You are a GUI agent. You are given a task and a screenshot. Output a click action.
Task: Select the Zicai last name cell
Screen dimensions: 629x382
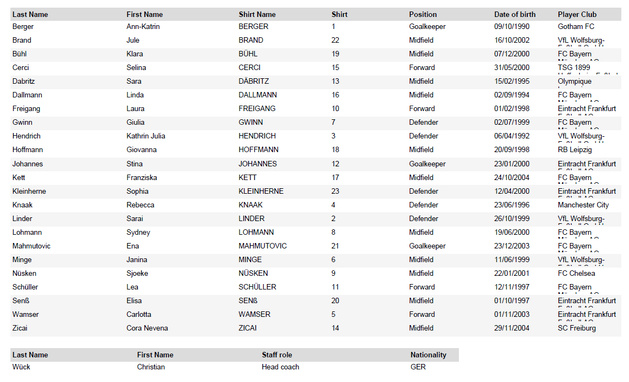[x=20, y=328]
